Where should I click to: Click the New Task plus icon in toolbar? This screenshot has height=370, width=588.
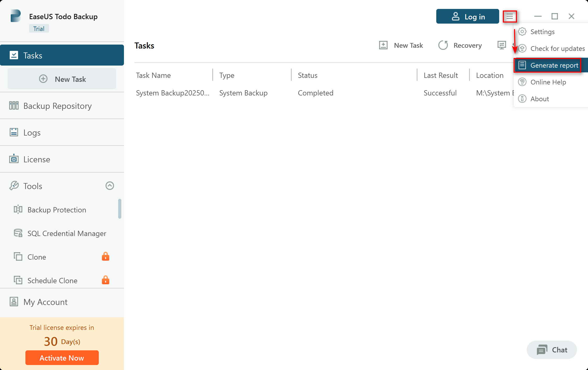(383, 45)
